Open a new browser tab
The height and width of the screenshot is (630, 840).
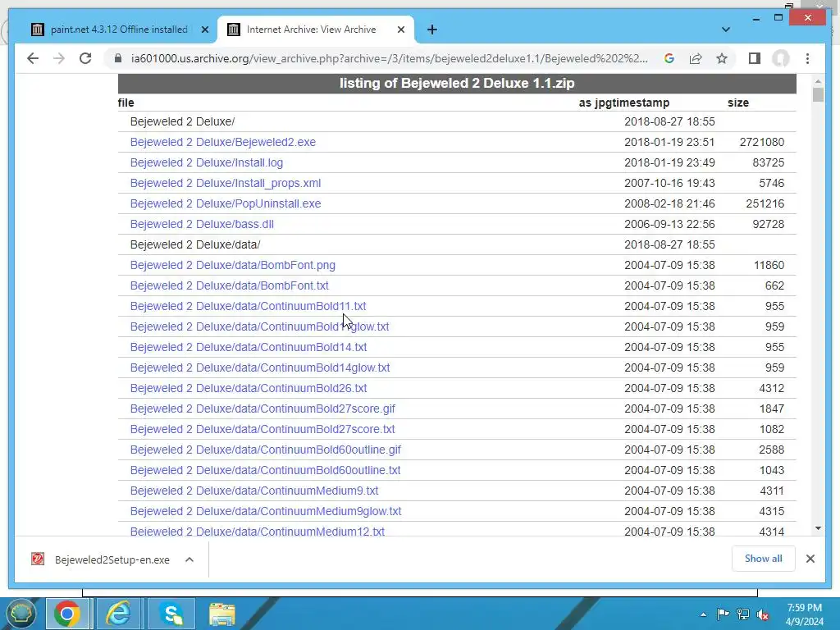coord(432,30)
